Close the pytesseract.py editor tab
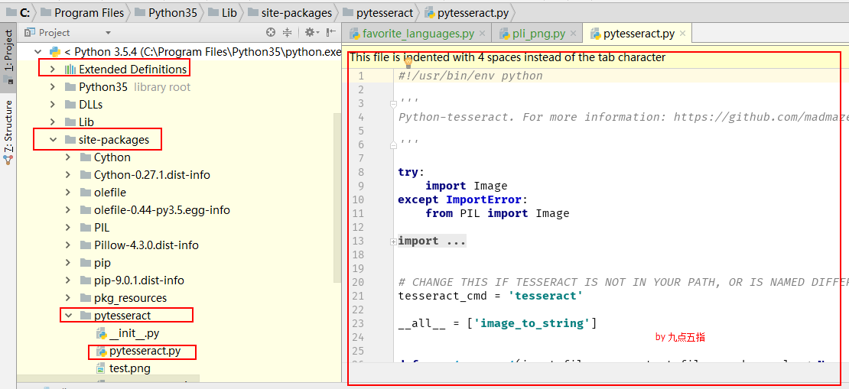 pyautogui.click(x=682, y=34)
